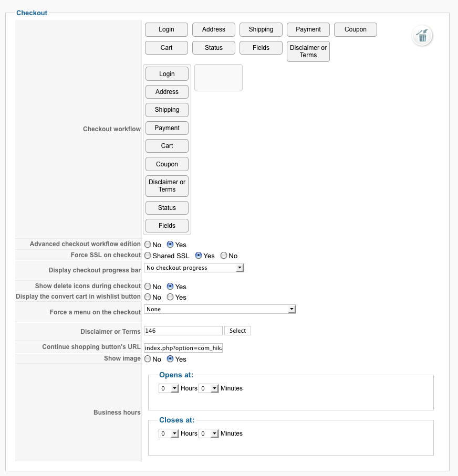
Task: Click the Select button for Disclaimer
Action: [x=237, y=331]
